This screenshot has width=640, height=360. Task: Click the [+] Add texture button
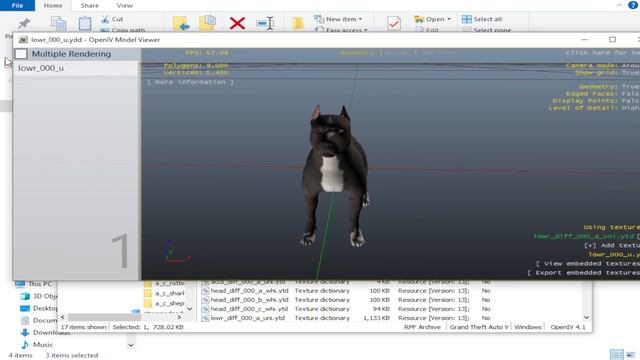pos(612,245)
